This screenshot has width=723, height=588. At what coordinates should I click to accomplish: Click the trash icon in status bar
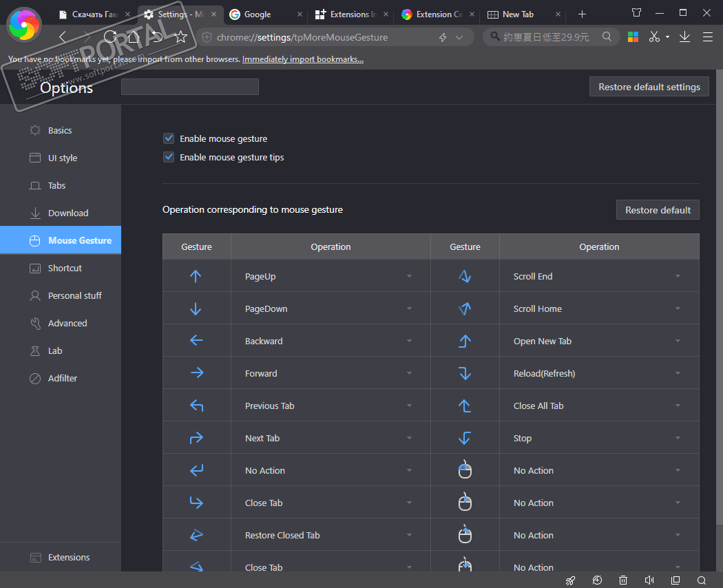[x=623, y=580]
